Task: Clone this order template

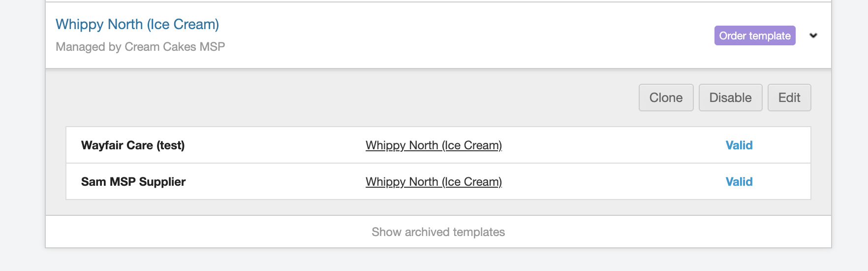Action: tap(666, 98)
